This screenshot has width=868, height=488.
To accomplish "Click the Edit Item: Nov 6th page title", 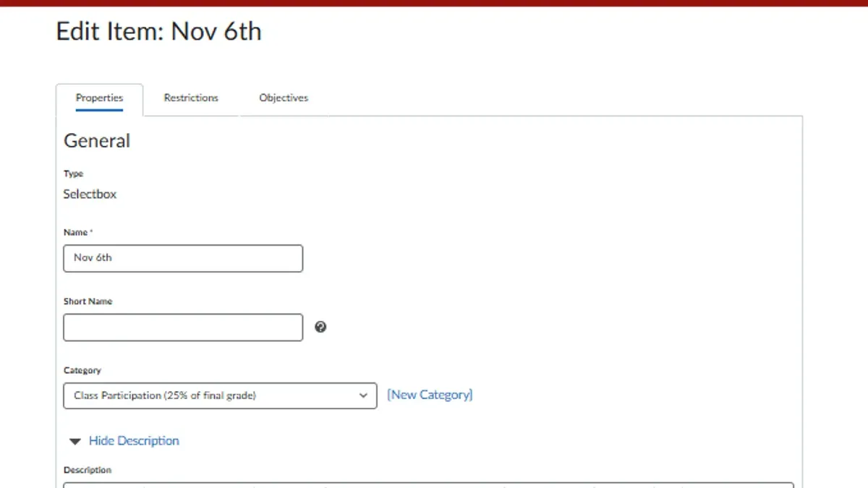I will tap(158, 32).
